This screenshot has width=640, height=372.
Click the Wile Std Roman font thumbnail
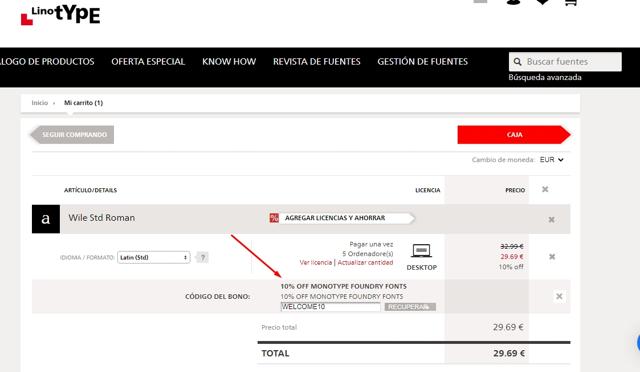(46, 219)
